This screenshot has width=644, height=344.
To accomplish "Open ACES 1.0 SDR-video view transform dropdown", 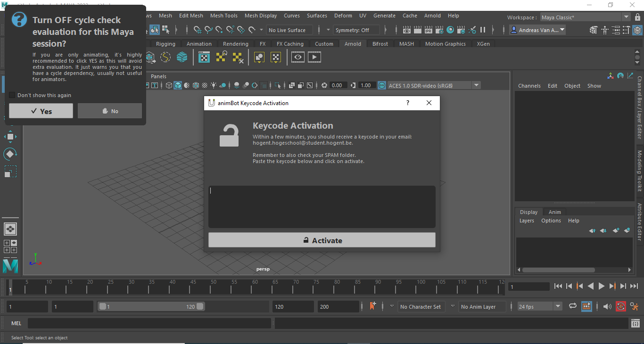I will (x=433, y=85).
